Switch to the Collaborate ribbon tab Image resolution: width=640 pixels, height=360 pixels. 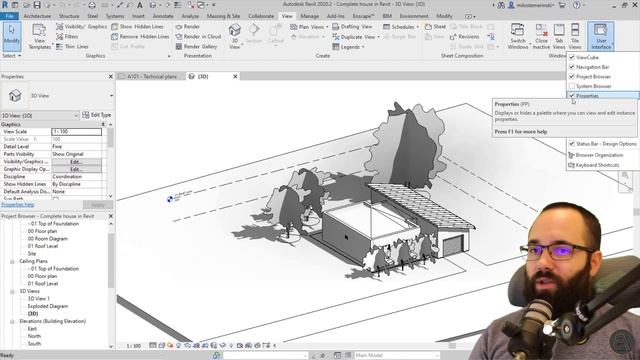(261, 16)
